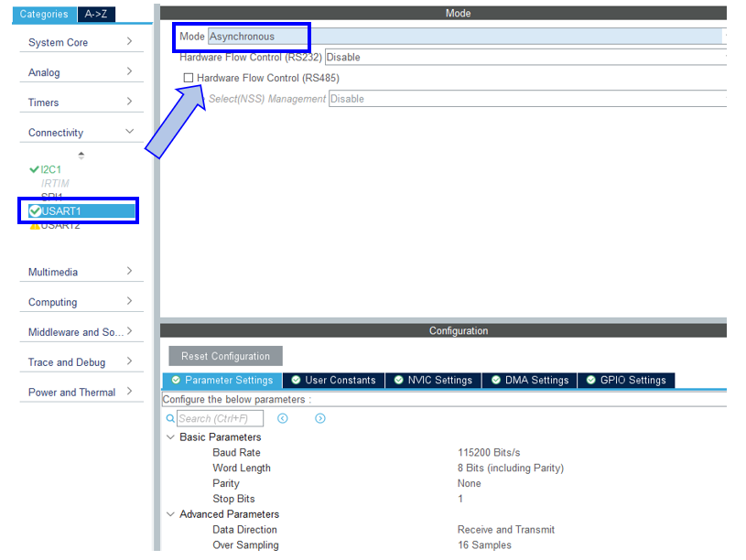Switch to the A->Z tab
The image size is (746, 560).
[x=95, y=14]
